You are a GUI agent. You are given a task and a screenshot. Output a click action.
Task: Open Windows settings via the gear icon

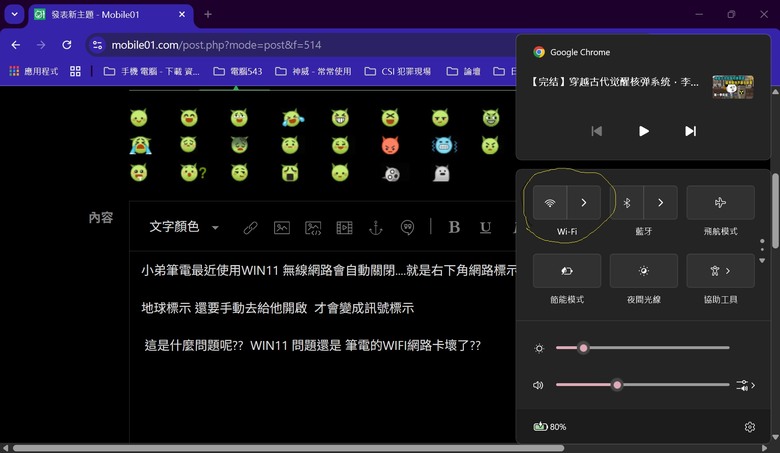(750, 427)
